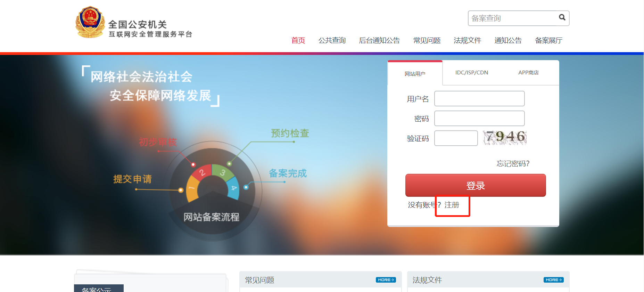
Task: Focus the 用户名 input field
Action: (x=479, y=99)
